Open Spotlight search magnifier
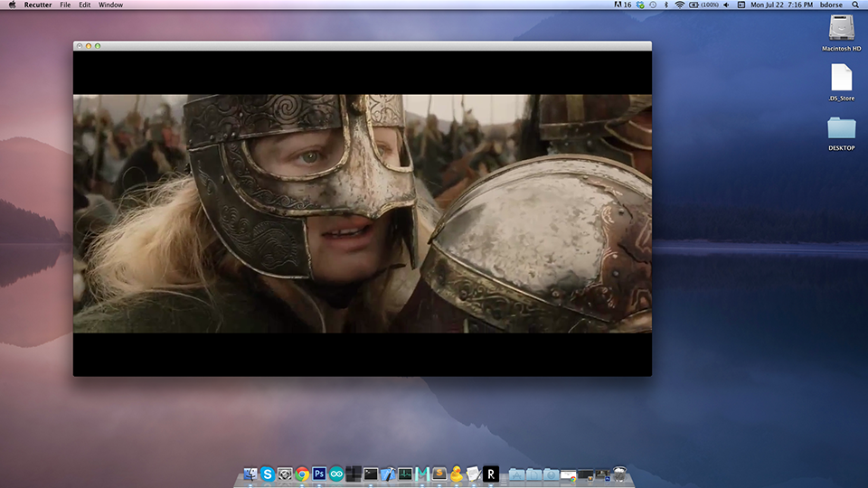The height and width of the screenshot is (488, 868). pos(855,5)
